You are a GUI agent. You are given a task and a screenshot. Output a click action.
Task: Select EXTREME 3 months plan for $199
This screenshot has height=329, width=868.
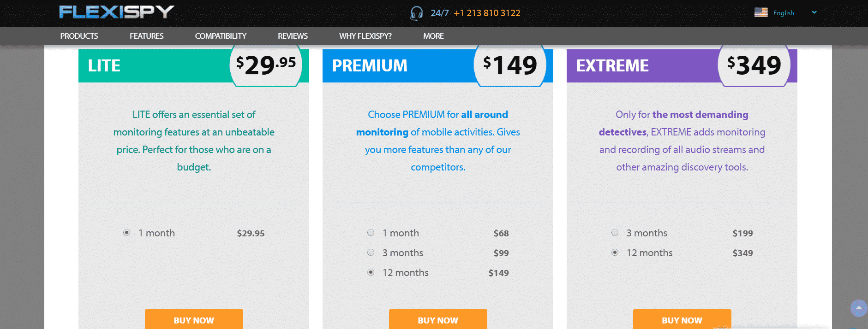(x=615, y=233)
